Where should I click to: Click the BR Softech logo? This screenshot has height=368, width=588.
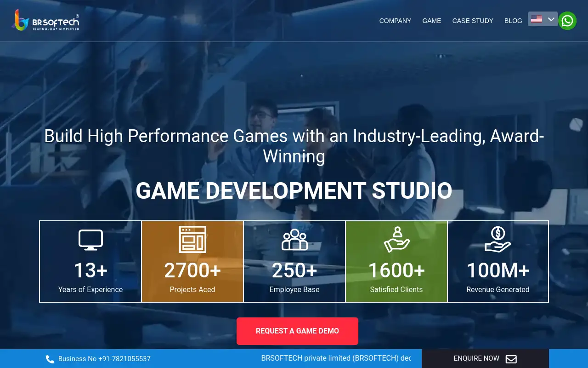tap(45, 20)
